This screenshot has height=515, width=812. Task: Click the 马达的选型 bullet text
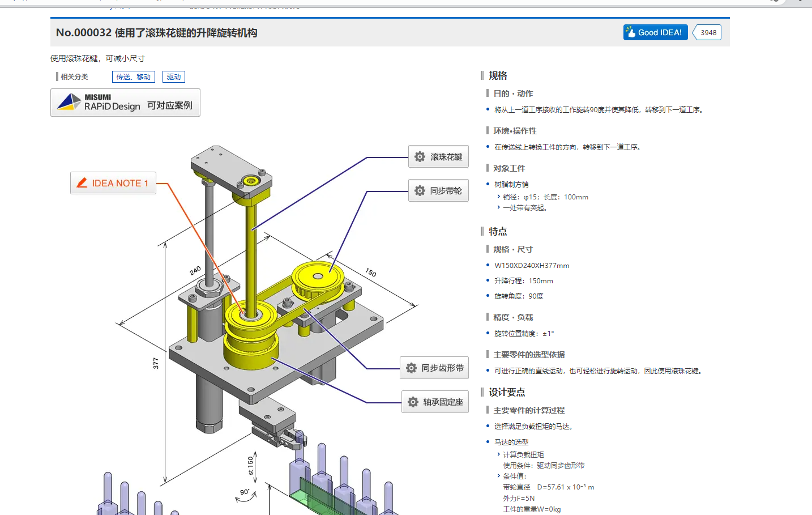coord(511,442)
